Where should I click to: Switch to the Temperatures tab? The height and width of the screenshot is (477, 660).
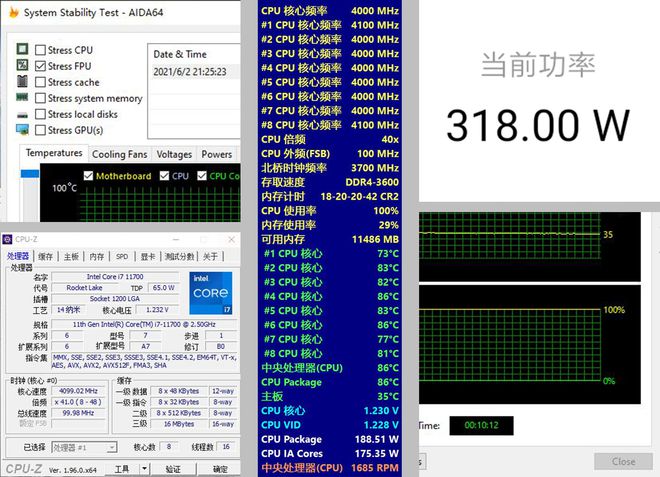coord(54,153)
